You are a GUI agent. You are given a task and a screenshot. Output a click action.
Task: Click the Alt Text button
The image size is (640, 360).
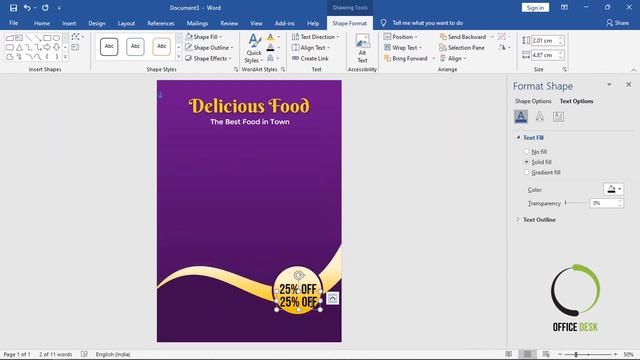click(362, 49)
